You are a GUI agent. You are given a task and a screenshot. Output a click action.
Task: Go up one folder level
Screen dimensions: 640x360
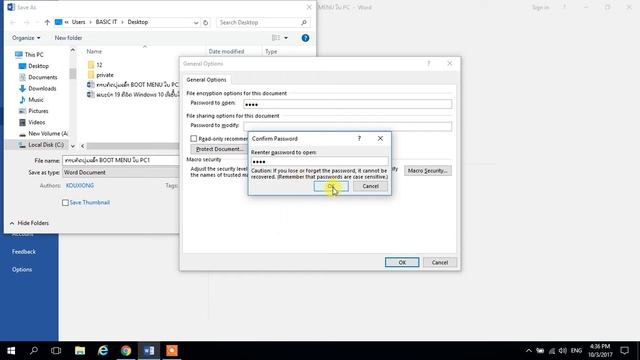click(47, 22)
